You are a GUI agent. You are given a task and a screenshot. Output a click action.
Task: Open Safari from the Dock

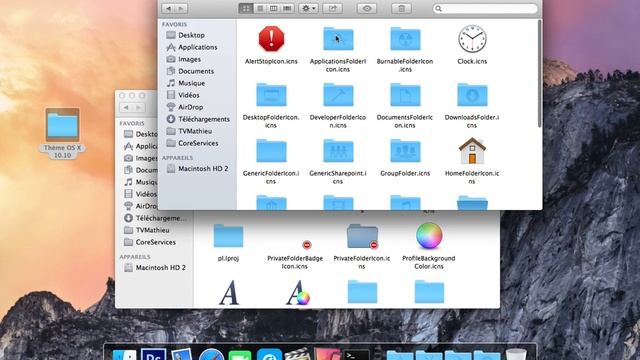(x=211, y=354)
